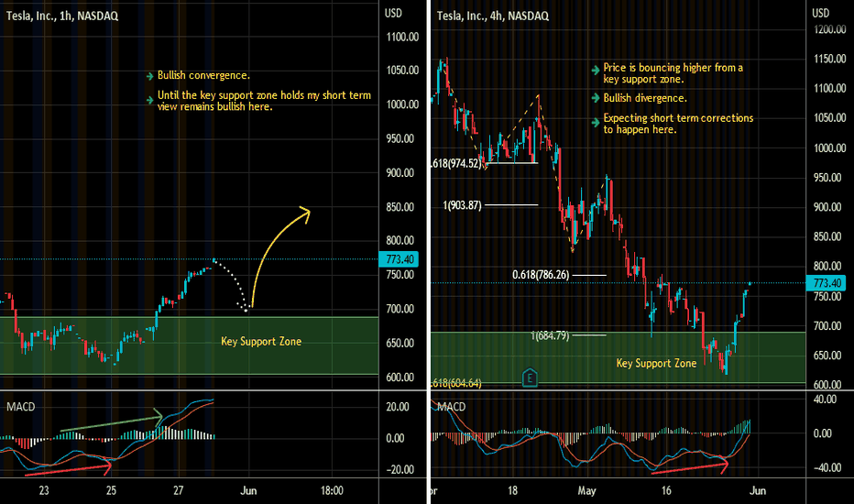This screenshot has width=854, height=504.
Task: Click the 1050.00 price level on 1h axis
Action: coord(402,71)
